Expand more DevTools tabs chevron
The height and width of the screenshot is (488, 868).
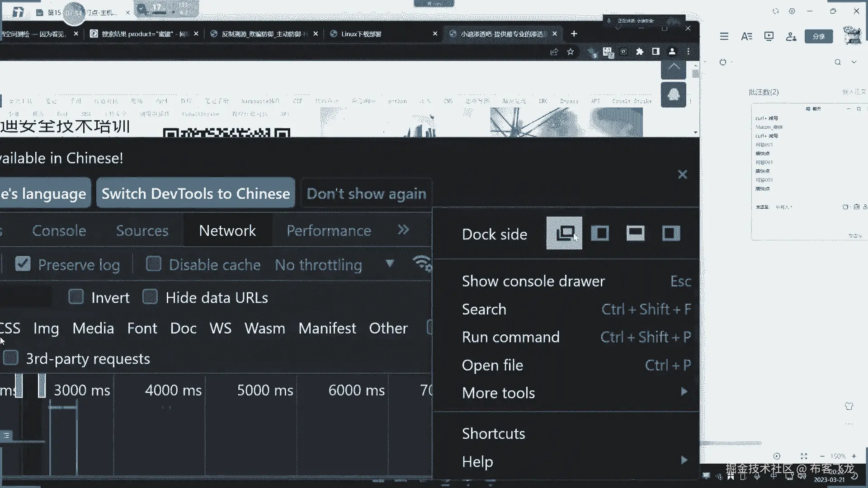tap(403, 230)
